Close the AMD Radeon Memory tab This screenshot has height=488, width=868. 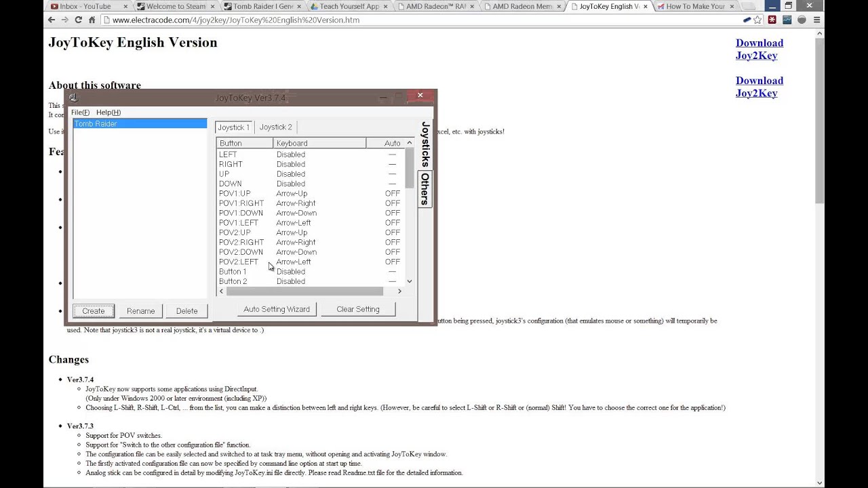(558, 6)
